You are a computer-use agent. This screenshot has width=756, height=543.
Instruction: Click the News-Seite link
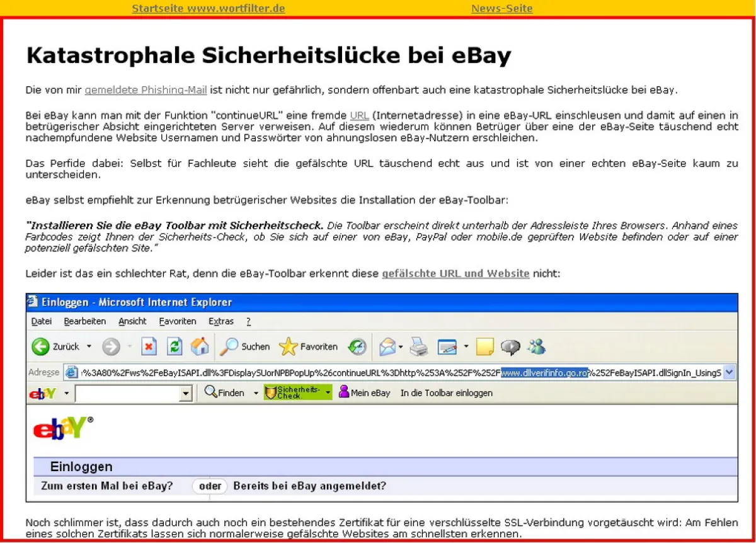coord(501,8)
